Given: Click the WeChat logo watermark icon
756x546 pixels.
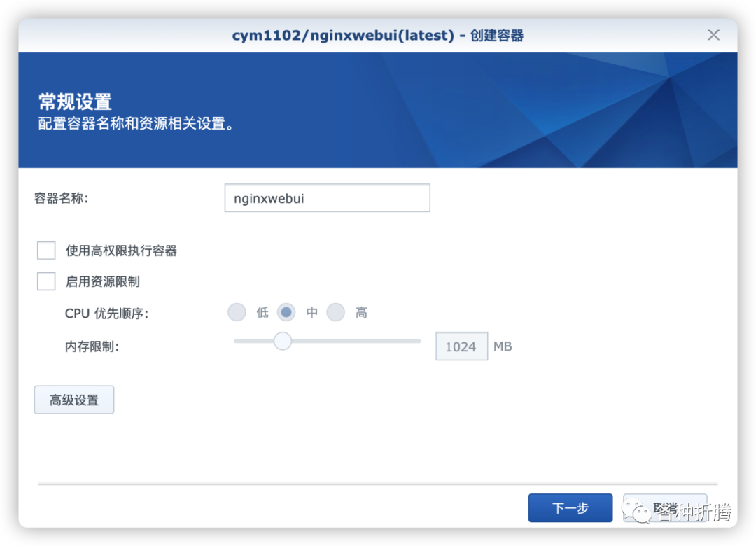Looking at the screenshot, I should [x=636, y=511].
